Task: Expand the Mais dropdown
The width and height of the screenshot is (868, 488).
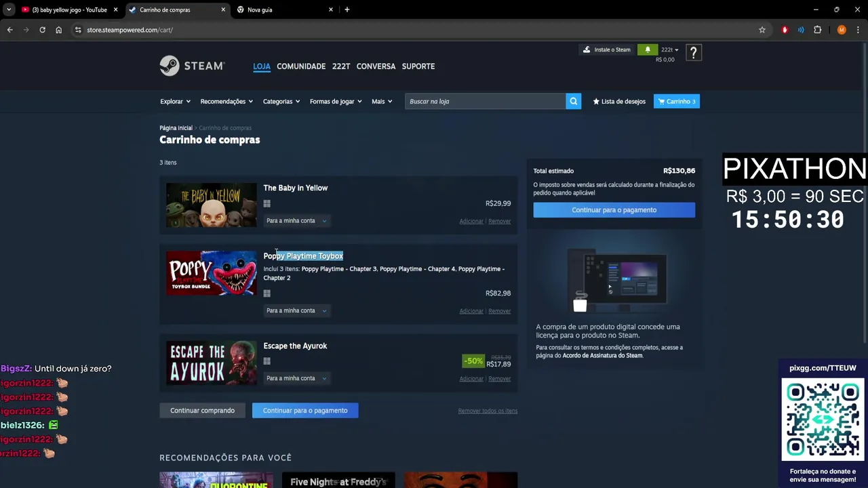Action: tap(382, 101)
